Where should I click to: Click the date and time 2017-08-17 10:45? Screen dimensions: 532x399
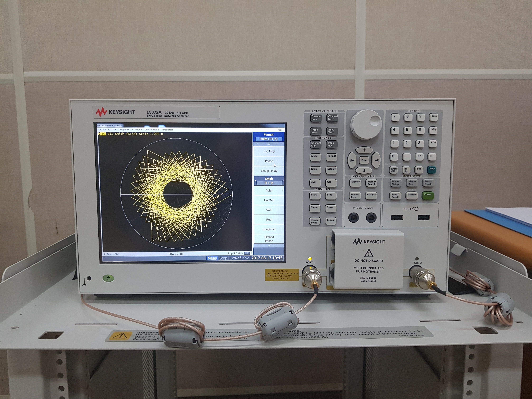267,258
